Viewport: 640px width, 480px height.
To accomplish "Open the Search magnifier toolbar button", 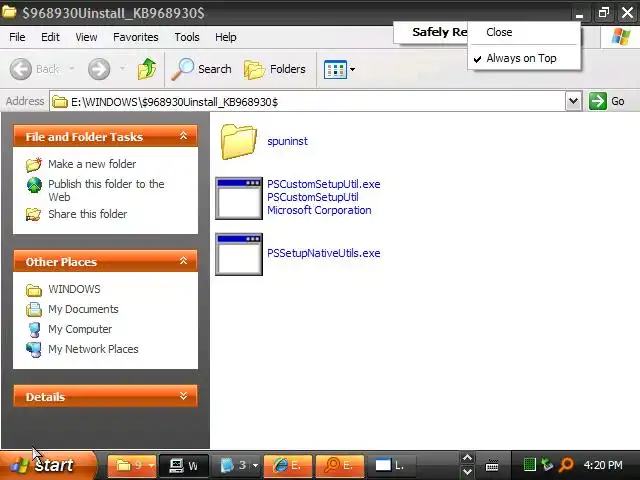I will (x=202, y=69).
